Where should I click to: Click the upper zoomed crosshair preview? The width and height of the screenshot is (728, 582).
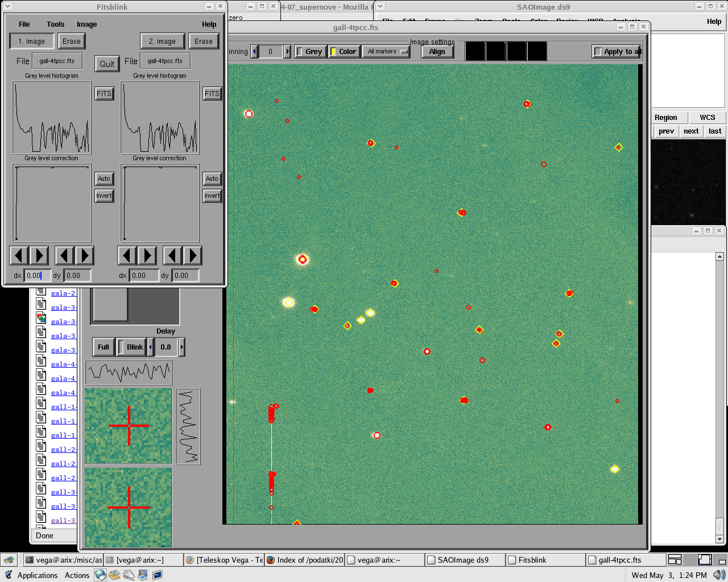(129, 426)
